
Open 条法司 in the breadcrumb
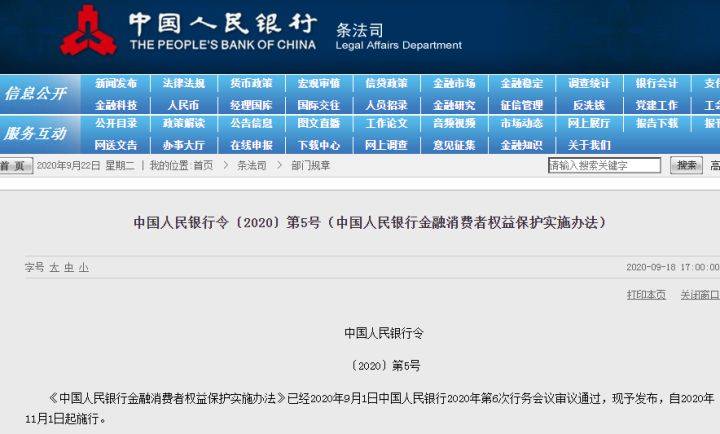252,165
